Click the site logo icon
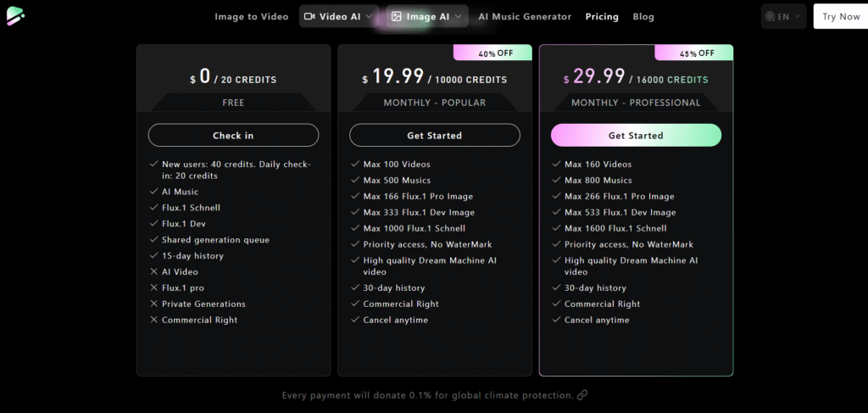The image size is (868, 413). click(15, 16)
